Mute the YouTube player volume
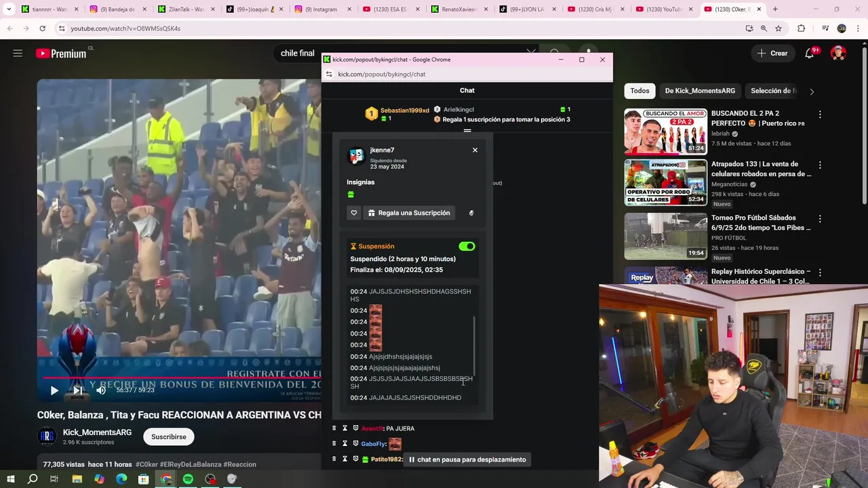This screenshot has height=488, width=868. (x=101, y=390)
